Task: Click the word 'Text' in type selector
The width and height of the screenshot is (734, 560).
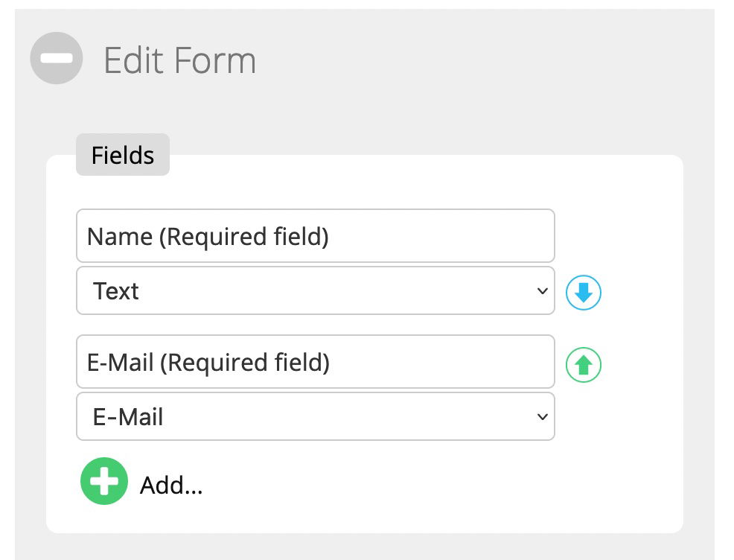Action: (x=115, y=291)
